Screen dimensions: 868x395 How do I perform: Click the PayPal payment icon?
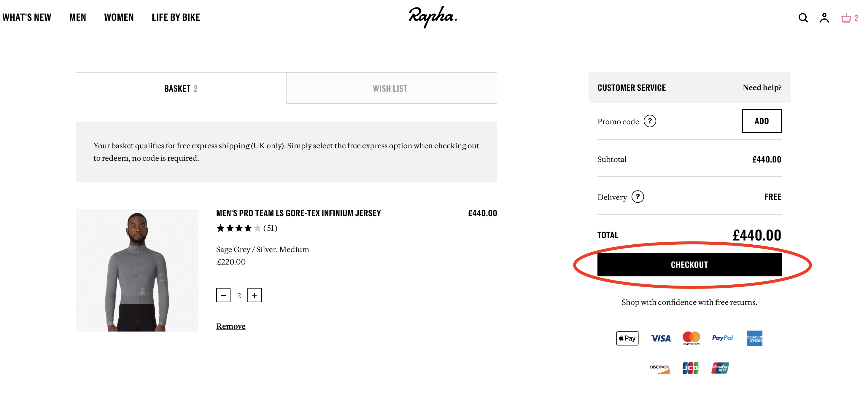(x=722, y=338)
